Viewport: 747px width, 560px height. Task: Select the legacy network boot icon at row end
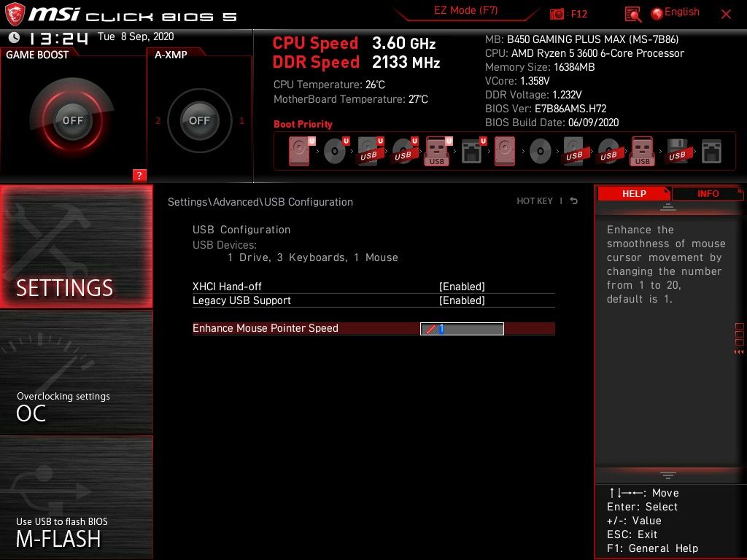[x=712, y=152]
